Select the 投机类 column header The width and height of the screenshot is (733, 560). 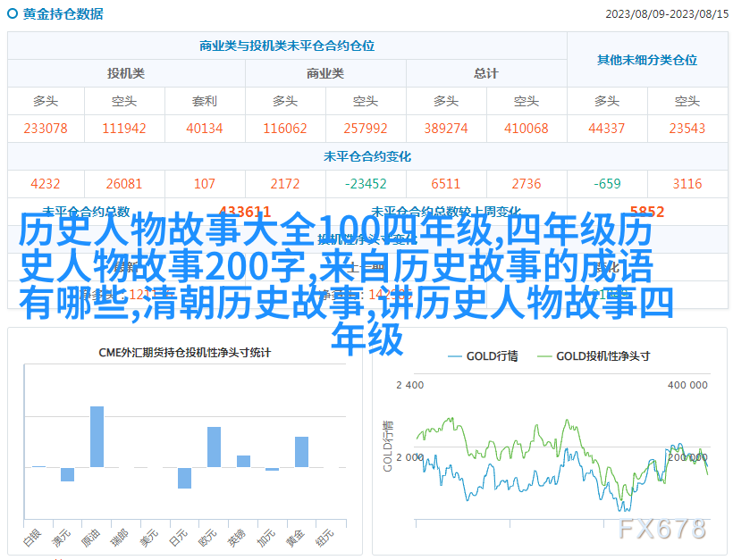click(x=126, y=73)
